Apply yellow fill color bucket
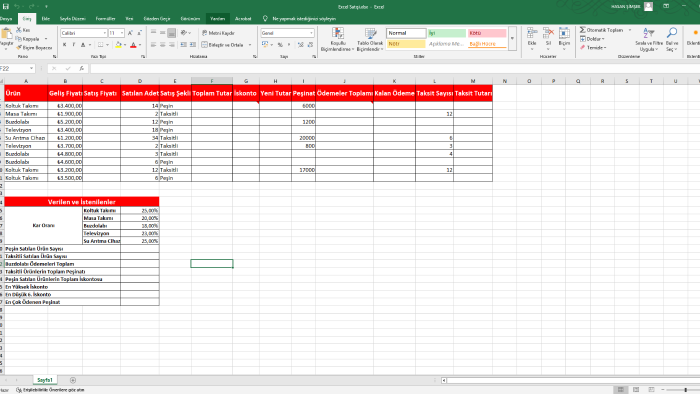Screen dimensions: 700x394 (118, 45)
